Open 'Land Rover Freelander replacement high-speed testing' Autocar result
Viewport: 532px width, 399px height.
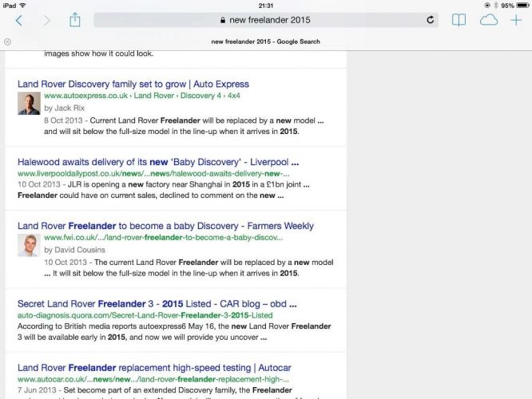(x=154, y=368)
